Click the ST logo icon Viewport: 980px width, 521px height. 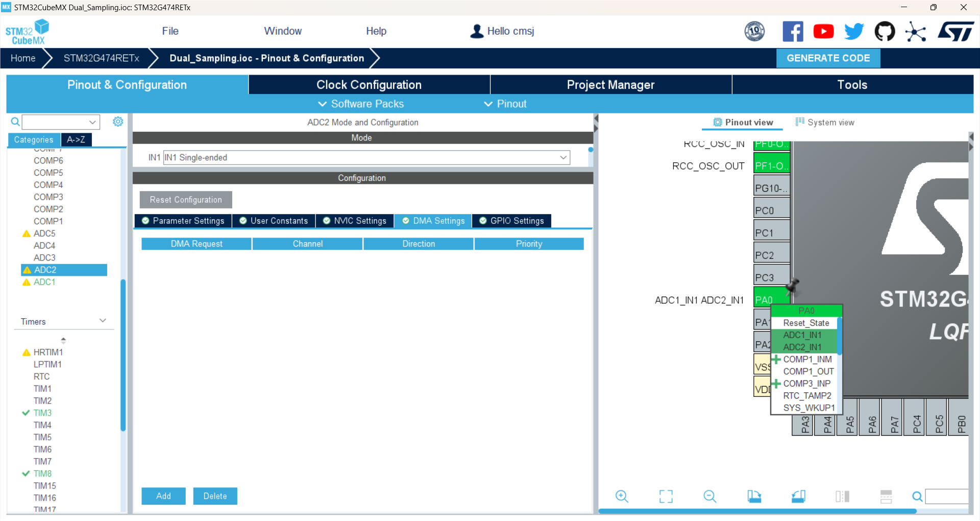[x=956, y=31]
